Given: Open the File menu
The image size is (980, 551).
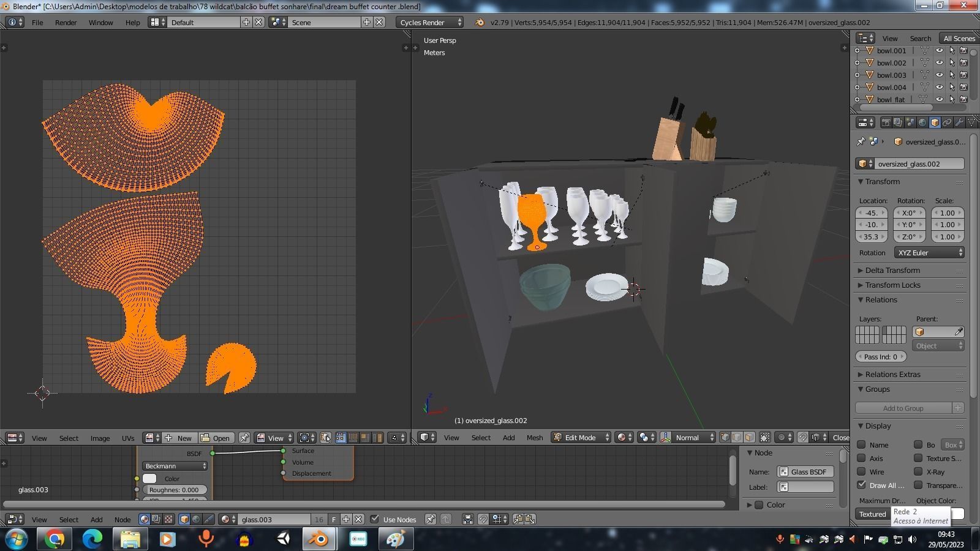Looking at the screenshot, I should pyautogui.click(x=37, y=22).
